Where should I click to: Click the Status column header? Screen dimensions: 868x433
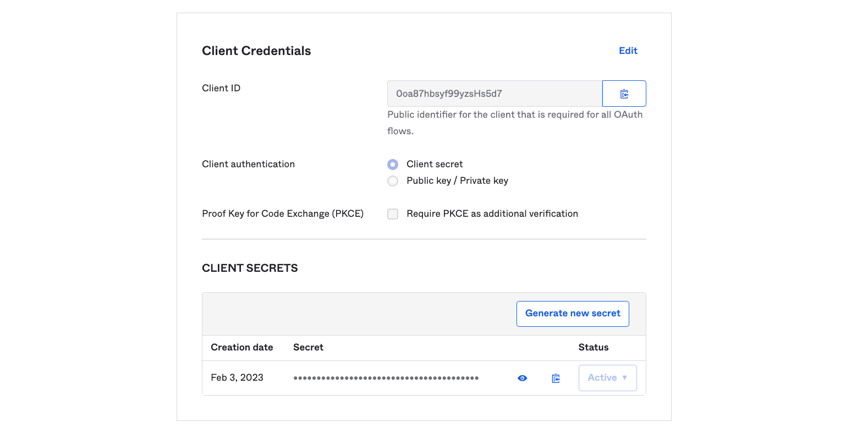(593, 347)
